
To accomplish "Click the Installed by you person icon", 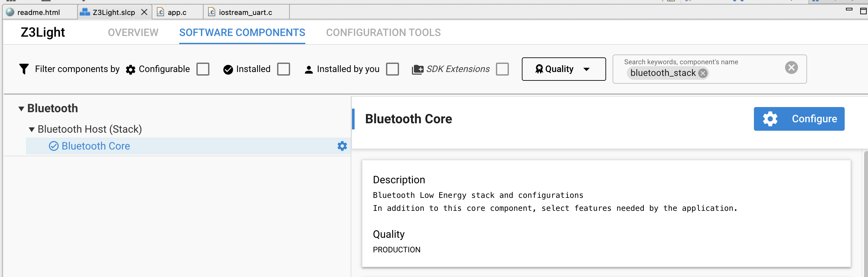I will click(x=309, y=69).
